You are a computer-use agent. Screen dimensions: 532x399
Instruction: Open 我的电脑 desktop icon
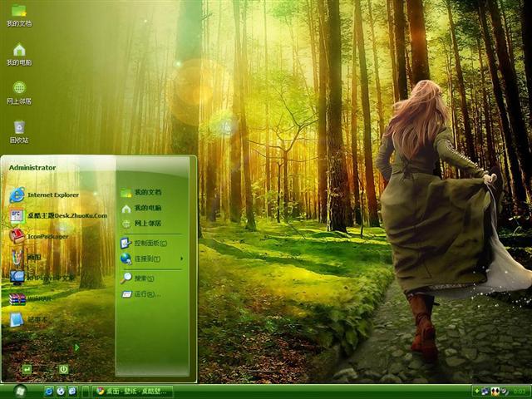point(19,55)
